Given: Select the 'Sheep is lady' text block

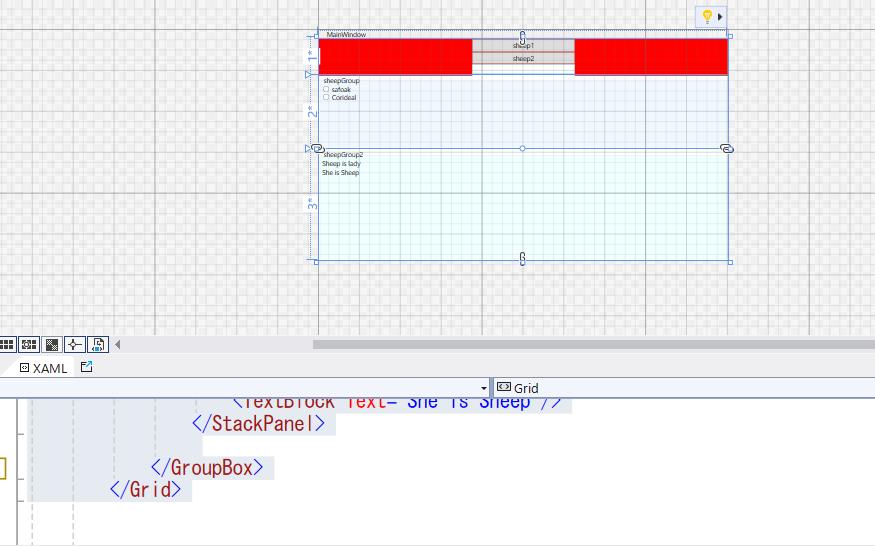Looking at the screenshot, I should coord(341,164).
